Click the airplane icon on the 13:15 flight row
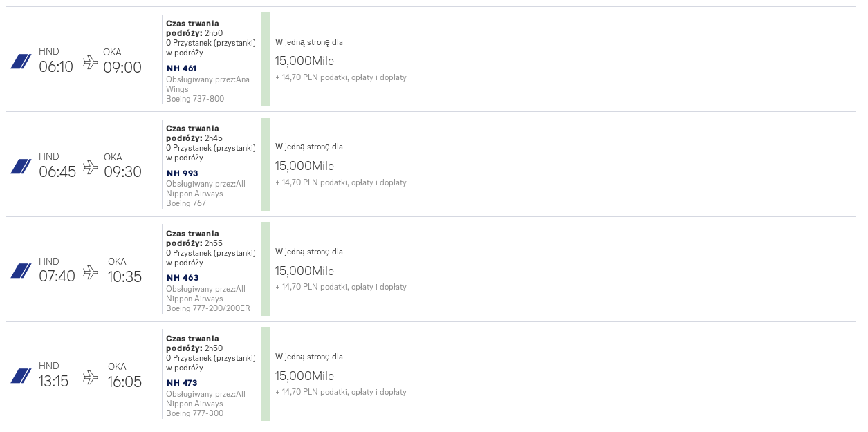Screen dimensions: 868x432 point(91,377)
